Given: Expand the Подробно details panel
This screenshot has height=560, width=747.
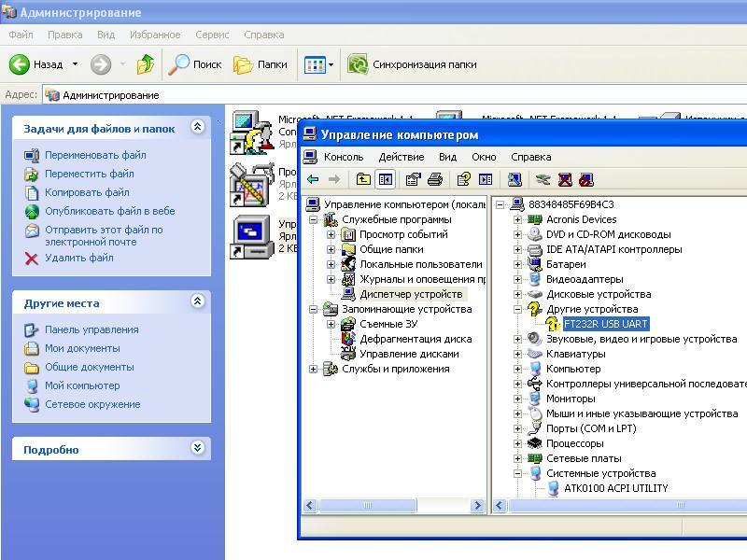Looking at the screenshot, I should [x=197, y=449].
